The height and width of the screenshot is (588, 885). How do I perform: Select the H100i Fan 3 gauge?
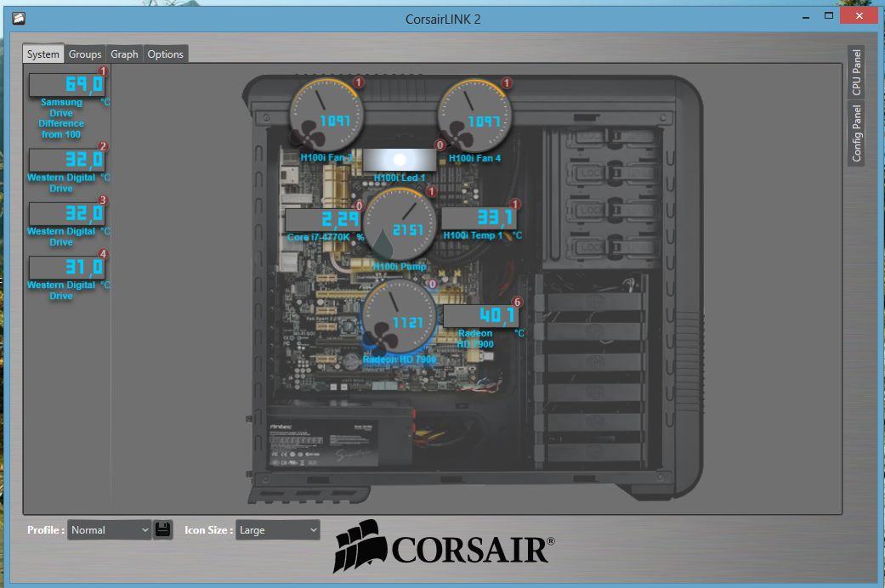click(326, 115)
